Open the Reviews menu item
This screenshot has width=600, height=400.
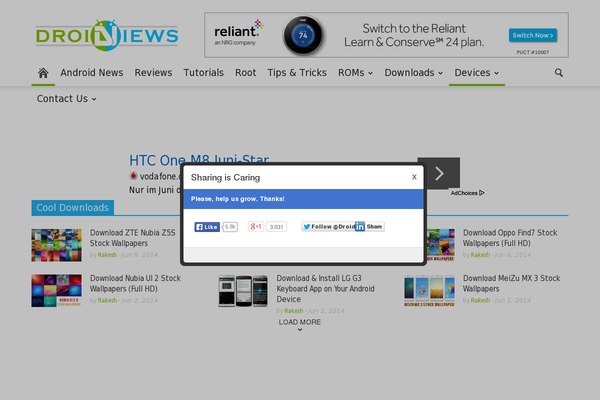(153, 73)
